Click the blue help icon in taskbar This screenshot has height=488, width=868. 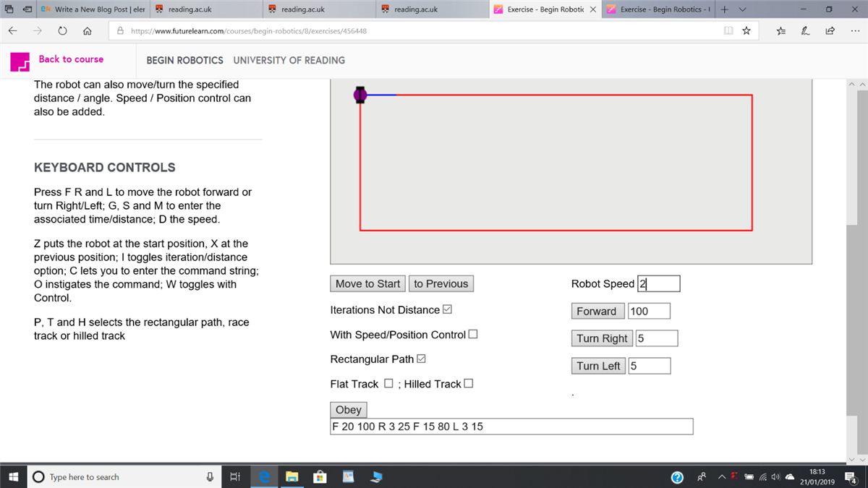(677, 476)
